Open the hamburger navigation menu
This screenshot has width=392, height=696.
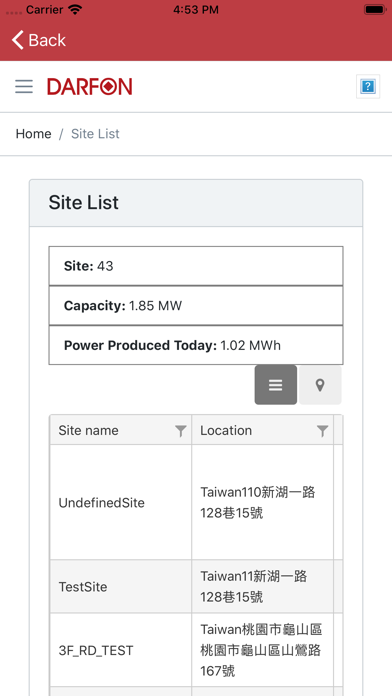pyautogui.click(x=24, y=86)
